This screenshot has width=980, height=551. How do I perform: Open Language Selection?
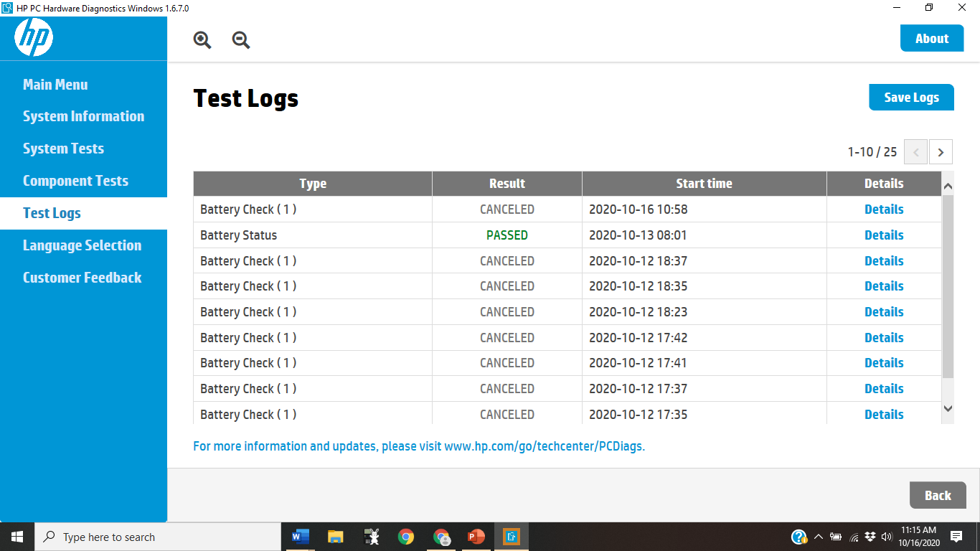pos(82,245)
